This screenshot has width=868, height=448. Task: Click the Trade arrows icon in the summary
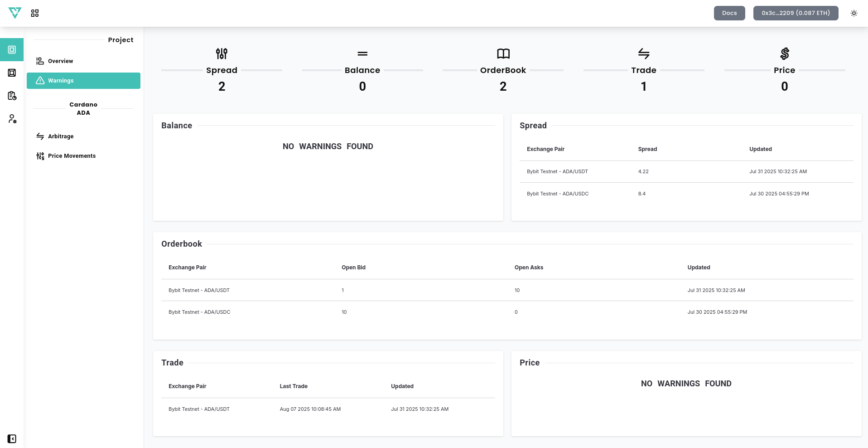click(643, 54)
